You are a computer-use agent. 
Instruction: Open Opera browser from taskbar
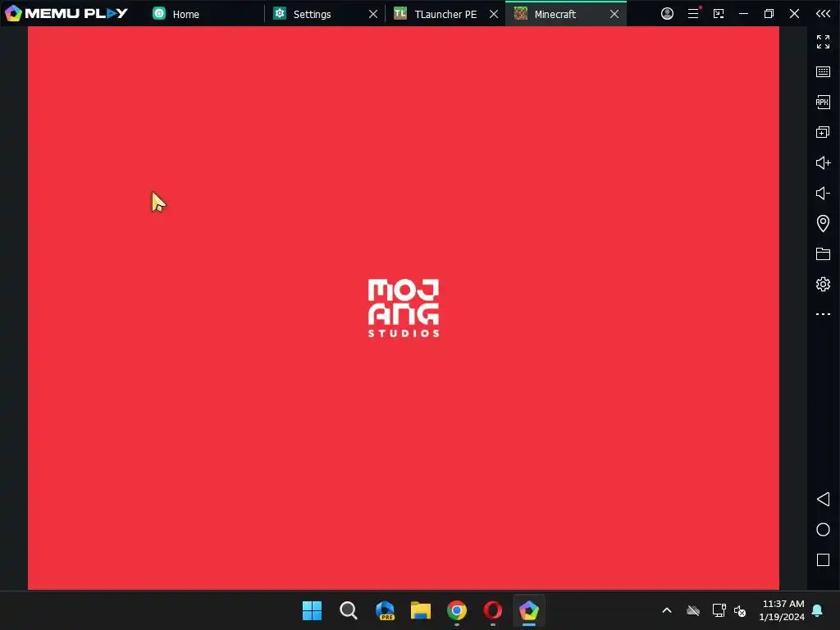(493, 610)
